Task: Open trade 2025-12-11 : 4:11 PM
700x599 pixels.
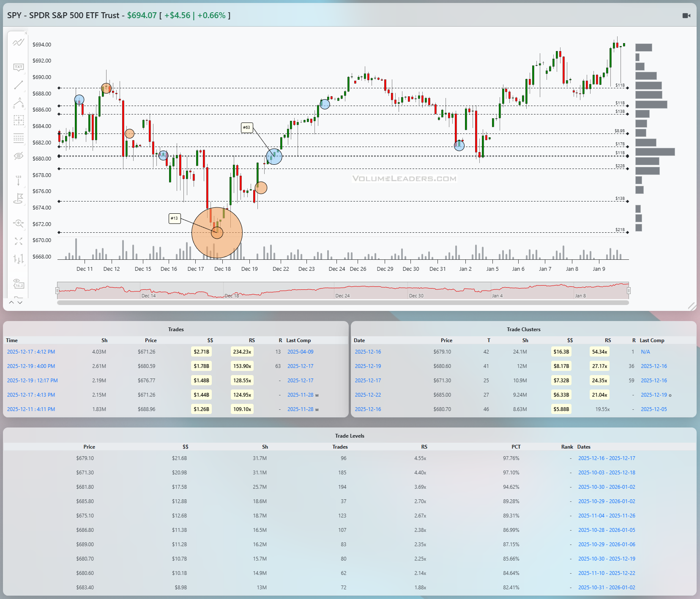Action: click(31, 409)
